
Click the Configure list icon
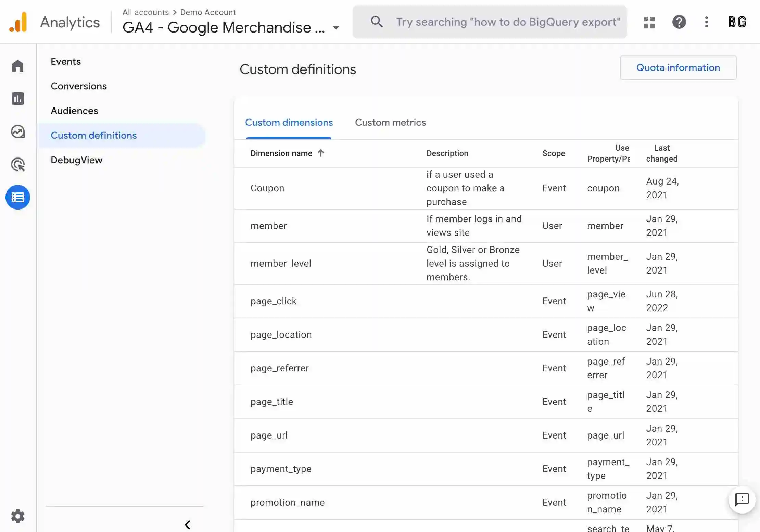(x=18, y=197)
